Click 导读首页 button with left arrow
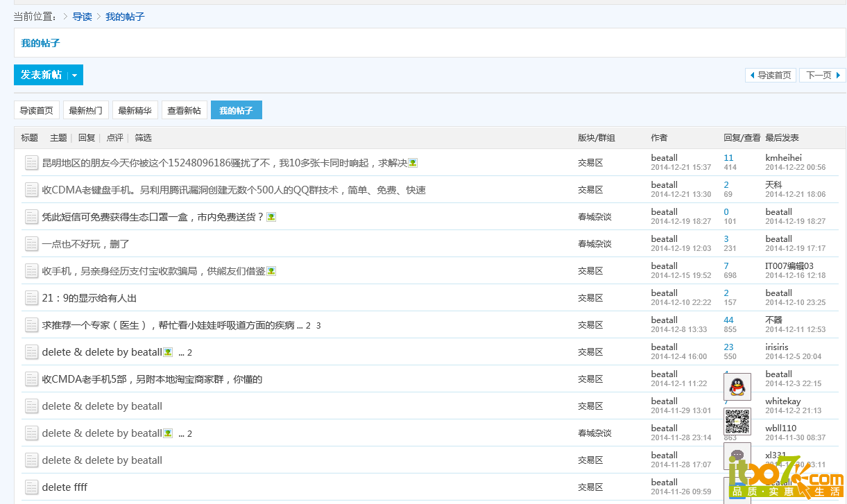This screenshot has width=847, height=504. pos(770,75)
